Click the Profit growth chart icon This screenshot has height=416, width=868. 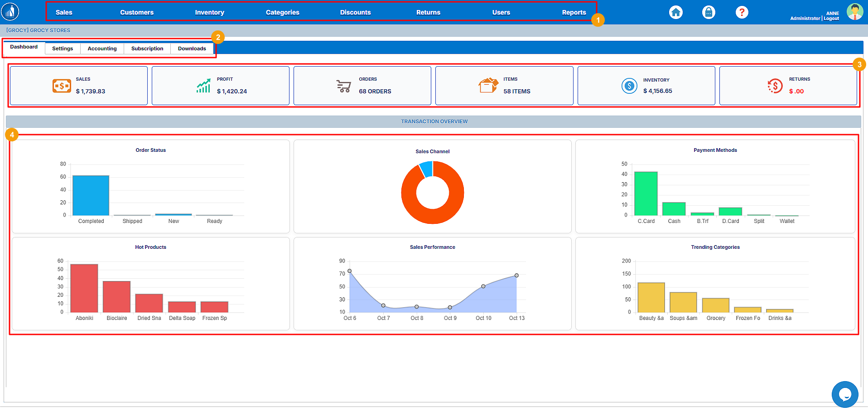203,86
